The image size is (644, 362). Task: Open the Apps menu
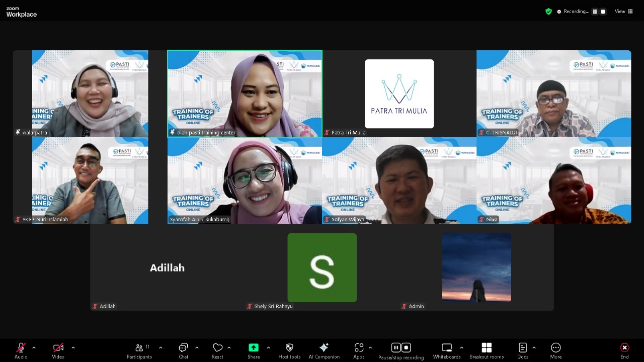coord(359,350)
